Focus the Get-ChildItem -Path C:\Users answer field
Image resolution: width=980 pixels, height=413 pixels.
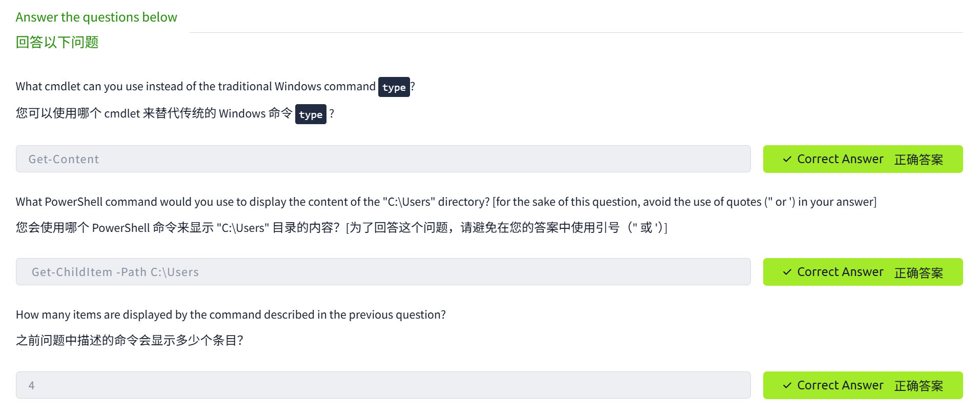(x=383, y=272)
